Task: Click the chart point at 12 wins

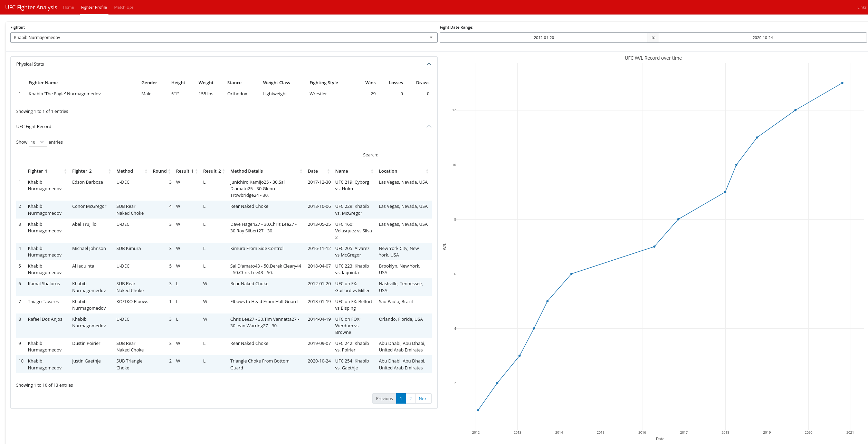Action: point(795,110)
